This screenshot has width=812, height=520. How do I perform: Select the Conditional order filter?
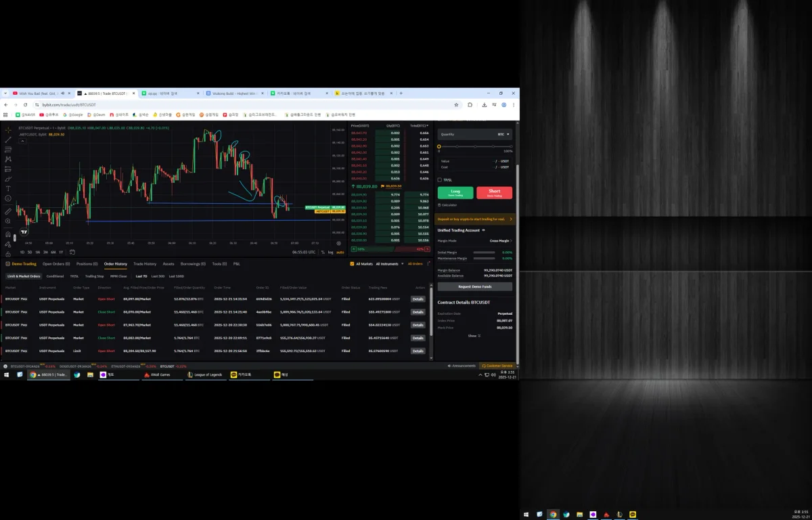[x=55, y=276]
